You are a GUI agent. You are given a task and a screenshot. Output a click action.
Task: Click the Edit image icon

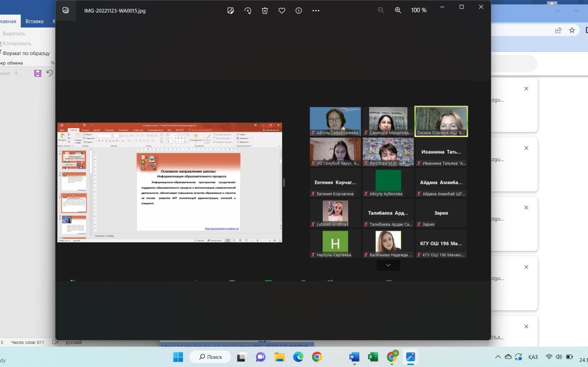click(230, 11)
